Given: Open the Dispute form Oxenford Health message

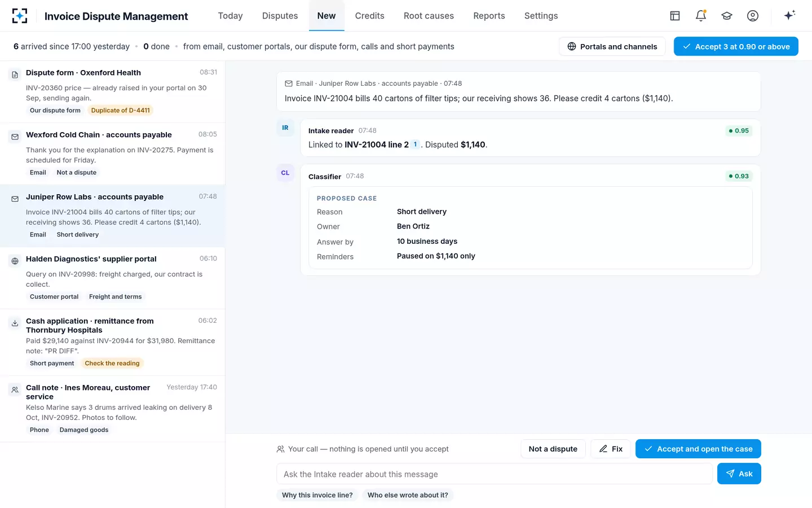Looking at the screenshot, I should [113, 92].
